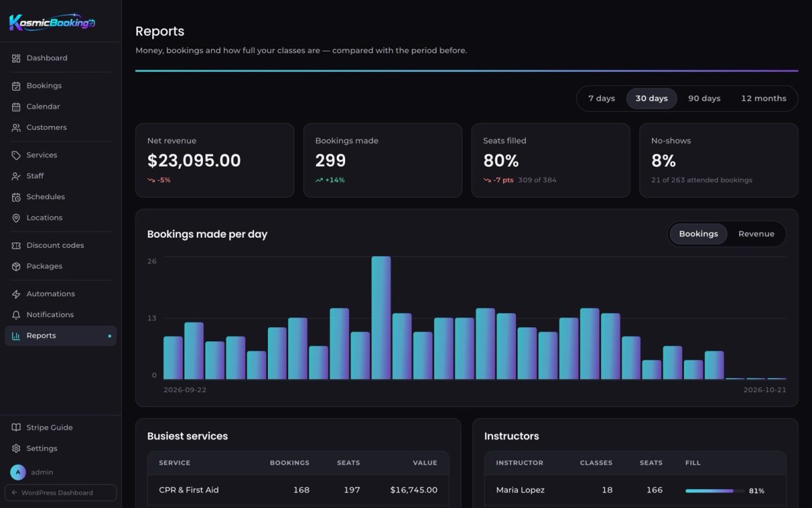Click the Dashboard grid icon

pos(16,58)
